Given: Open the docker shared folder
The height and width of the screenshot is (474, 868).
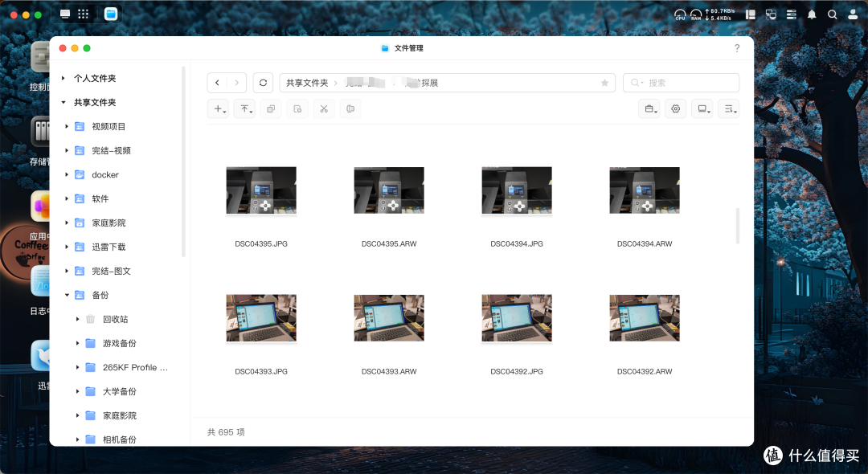Looking at the screenshot, I should (105, 175).
